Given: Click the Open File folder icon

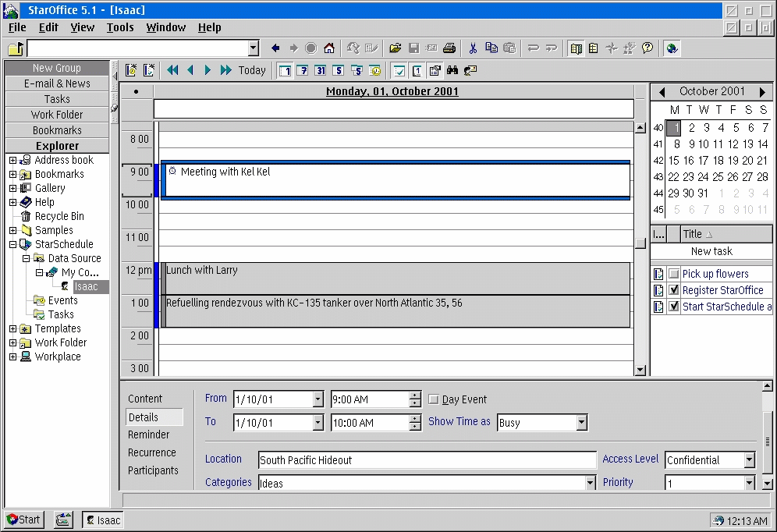Looking at the screenshot, I should pyautogui.click(x=395, y=48).
